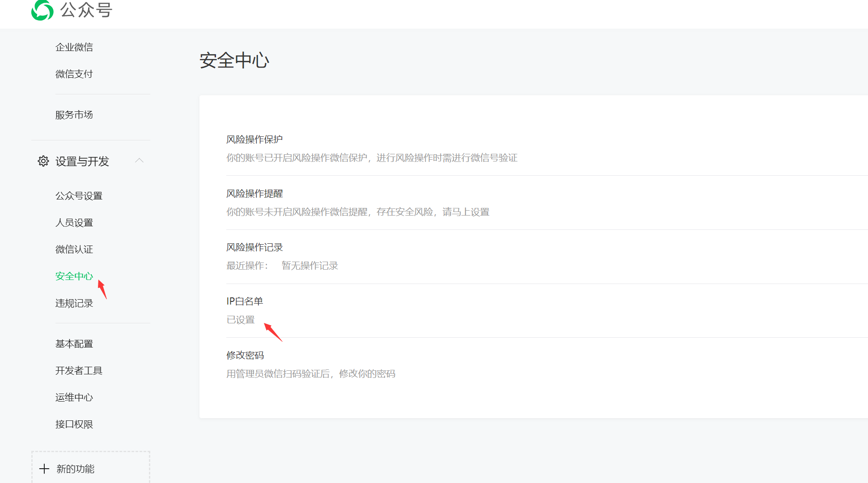
Task: Select the highlighted 安全中心 menu item
Action: tap(74, 276)
